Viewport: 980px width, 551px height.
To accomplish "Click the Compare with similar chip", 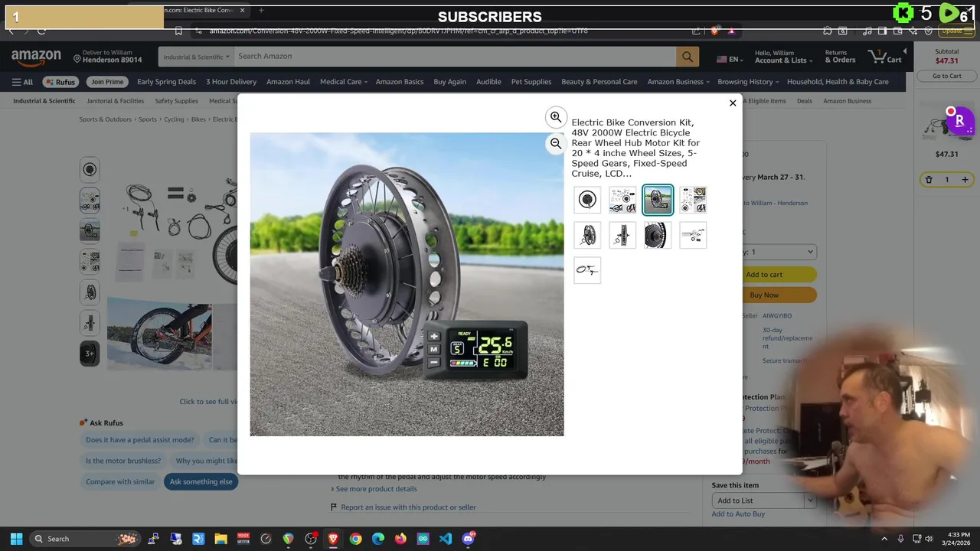I will pos(120,481).
